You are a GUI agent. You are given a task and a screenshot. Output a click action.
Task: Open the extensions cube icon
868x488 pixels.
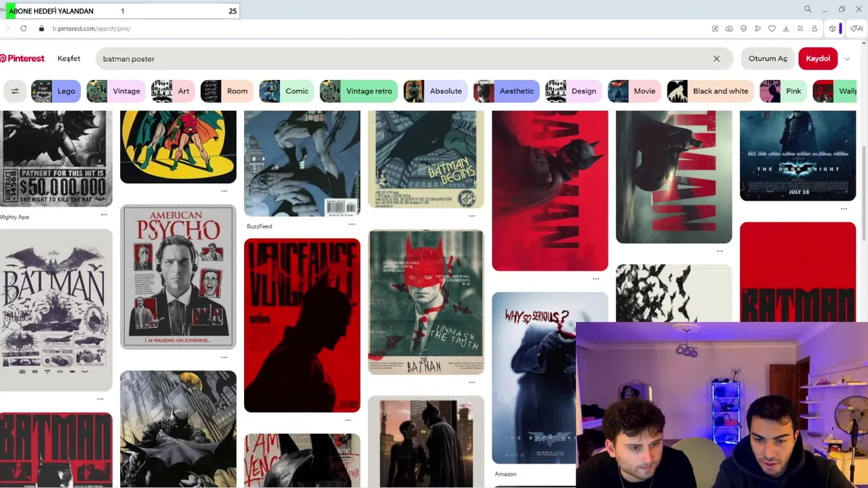[x=833, y=28]
